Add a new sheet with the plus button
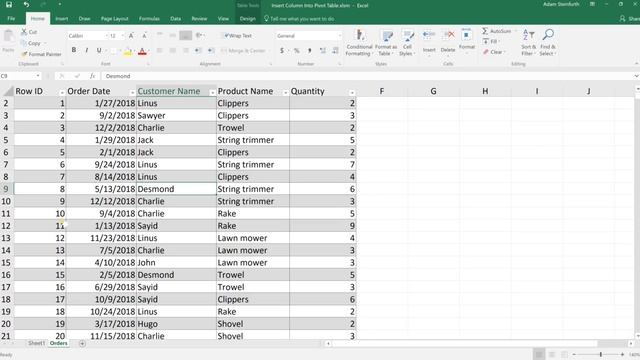640x360 pixels. click(82, 344)
